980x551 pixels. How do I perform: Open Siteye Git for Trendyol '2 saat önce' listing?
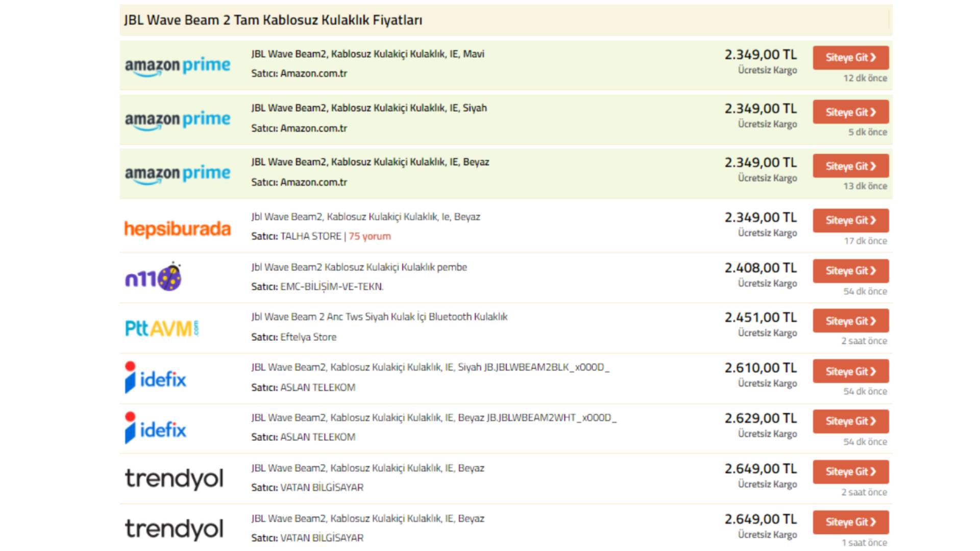(x=850, y=472)
